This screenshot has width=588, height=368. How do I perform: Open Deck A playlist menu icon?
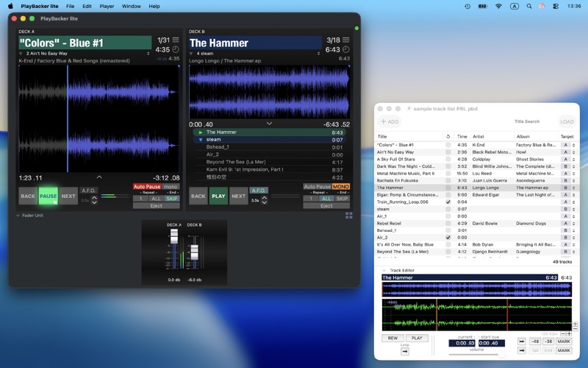pyautogui.click(x=176, y=40)
